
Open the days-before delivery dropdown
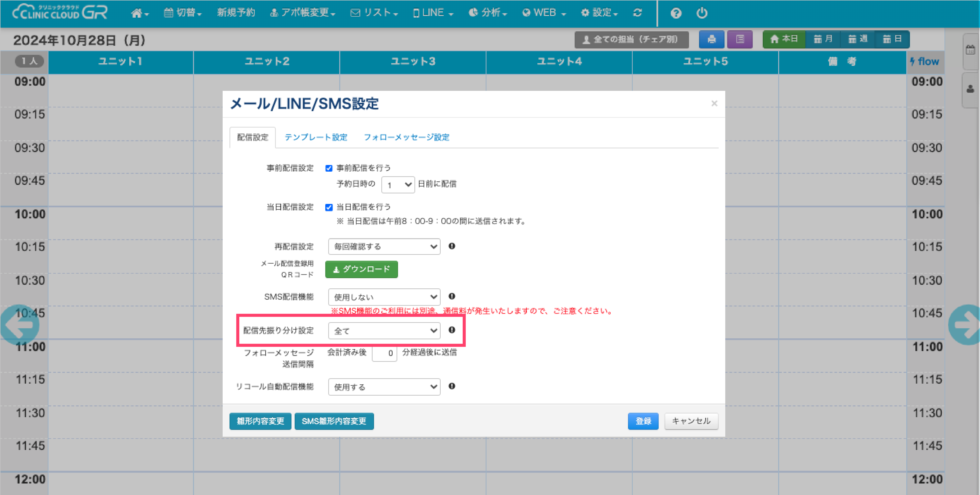point(398,185)
